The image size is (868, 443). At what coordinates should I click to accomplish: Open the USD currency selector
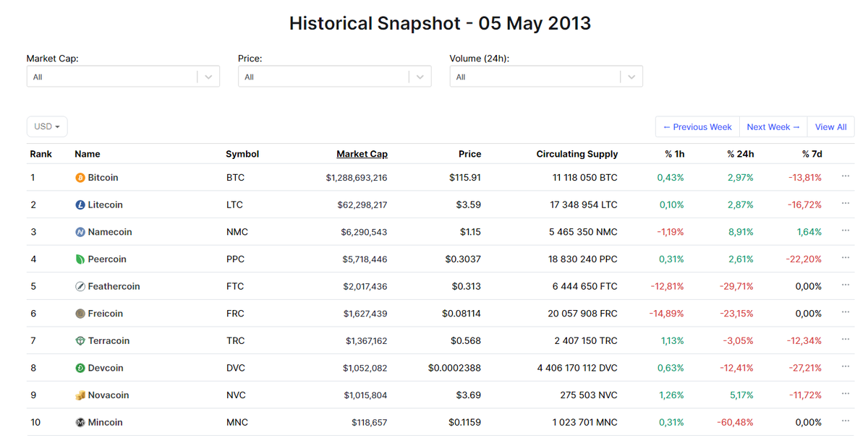click(47, 126)
